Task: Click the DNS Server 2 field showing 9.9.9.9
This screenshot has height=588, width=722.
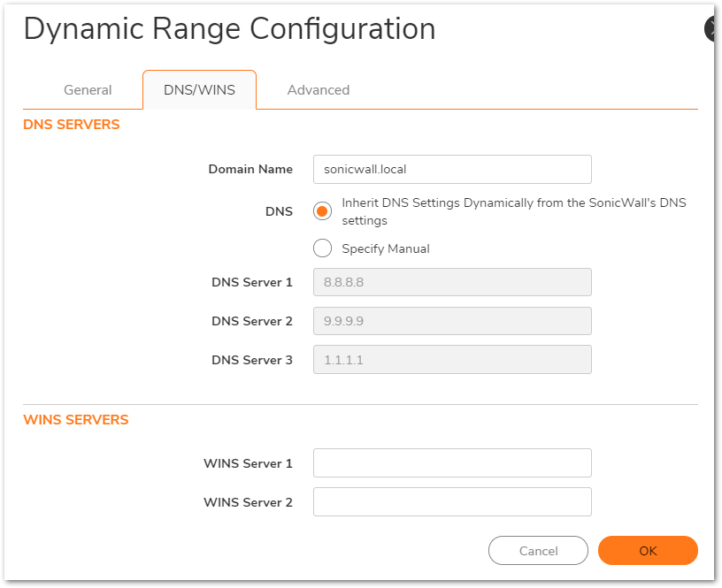Action: 451,321
